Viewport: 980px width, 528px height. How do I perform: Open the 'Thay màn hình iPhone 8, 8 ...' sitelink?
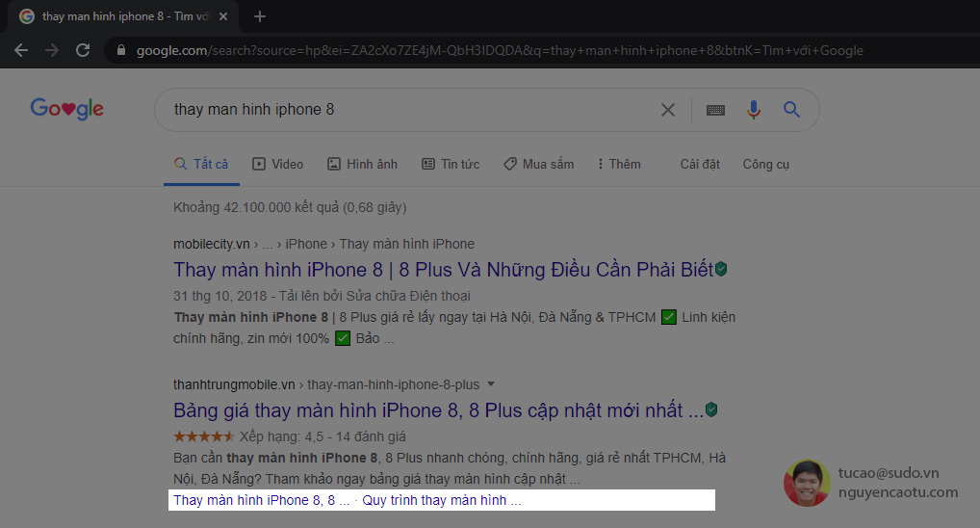click(x=261, y=500)
